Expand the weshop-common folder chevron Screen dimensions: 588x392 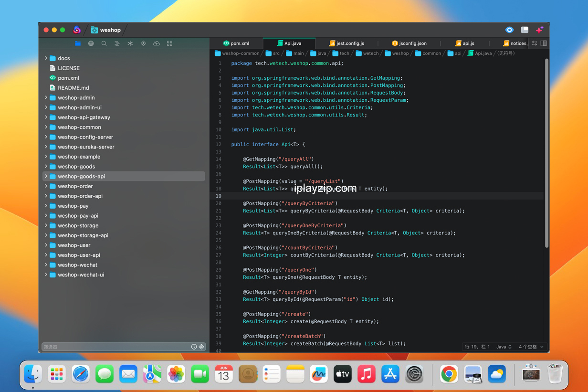point(46,127)
